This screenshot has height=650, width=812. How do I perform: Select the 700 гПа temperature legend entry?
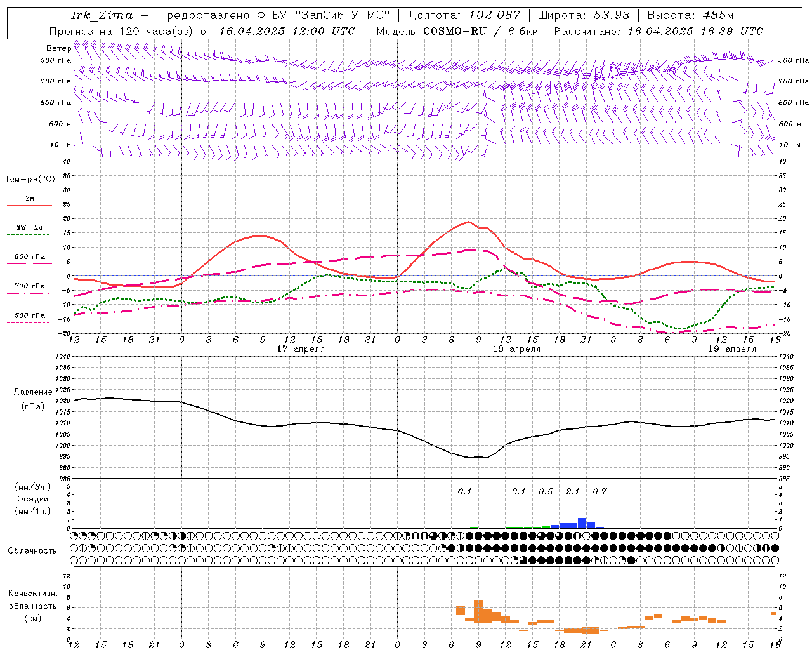coord(30,286)
